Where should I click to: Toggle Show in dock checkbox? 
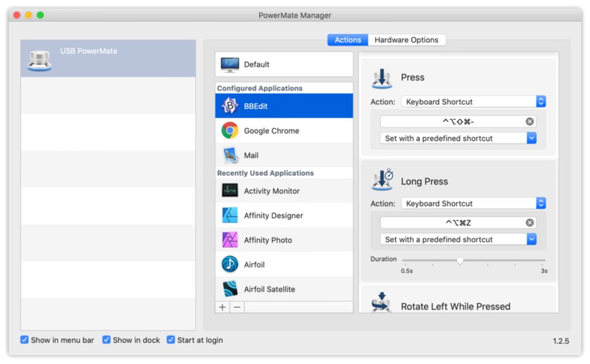(107, 339)
